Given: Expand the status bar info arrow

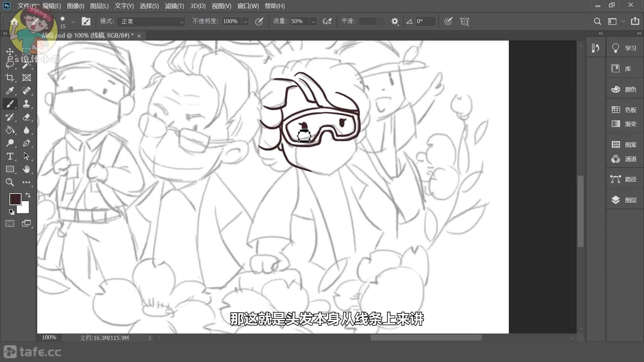Looking at the screenshot, I should point(150,338).
